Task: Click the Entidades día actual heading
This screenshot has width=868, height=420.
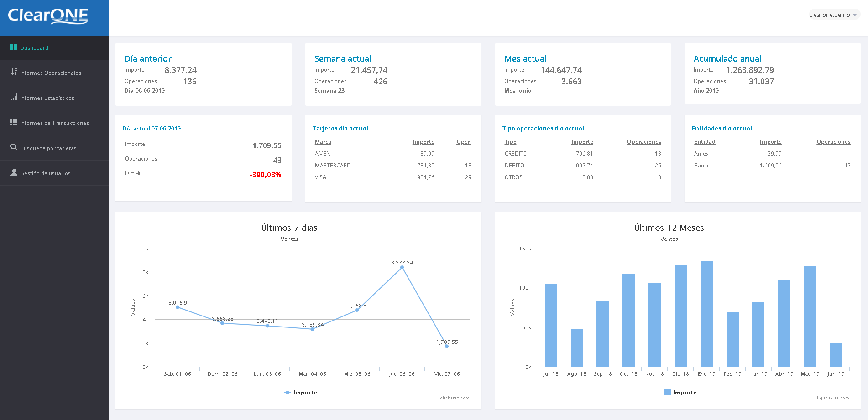Action: point(722,129)
